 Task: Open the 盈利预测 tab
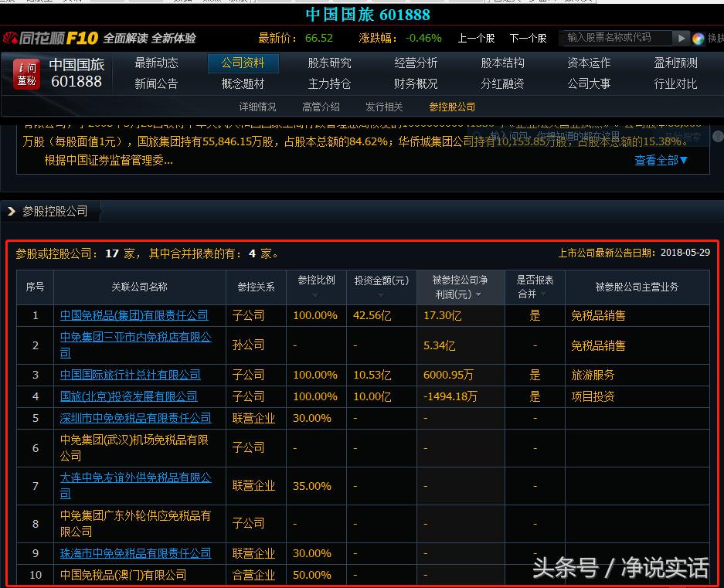pos(675,63)
